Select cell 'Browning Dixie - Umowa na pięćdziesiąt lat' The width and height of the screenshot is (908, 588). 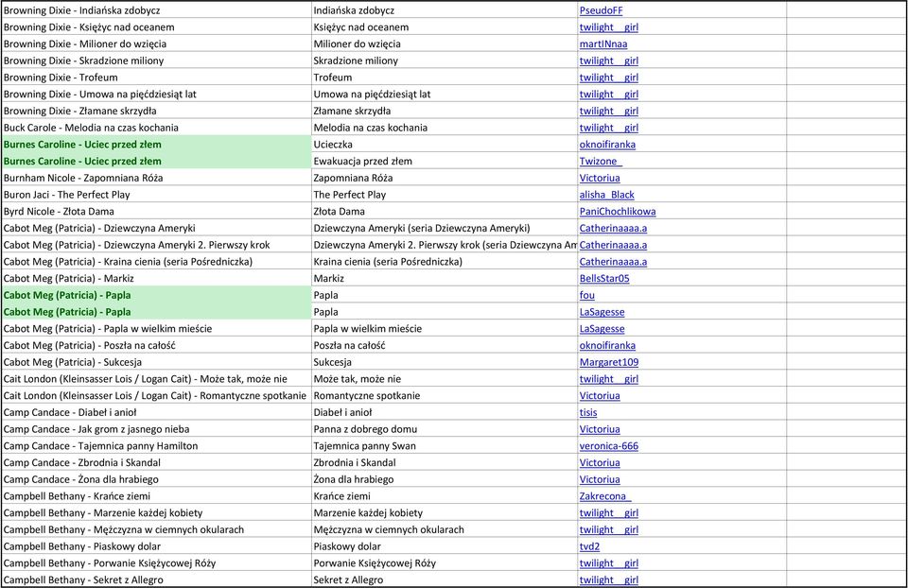pos(156,95)
